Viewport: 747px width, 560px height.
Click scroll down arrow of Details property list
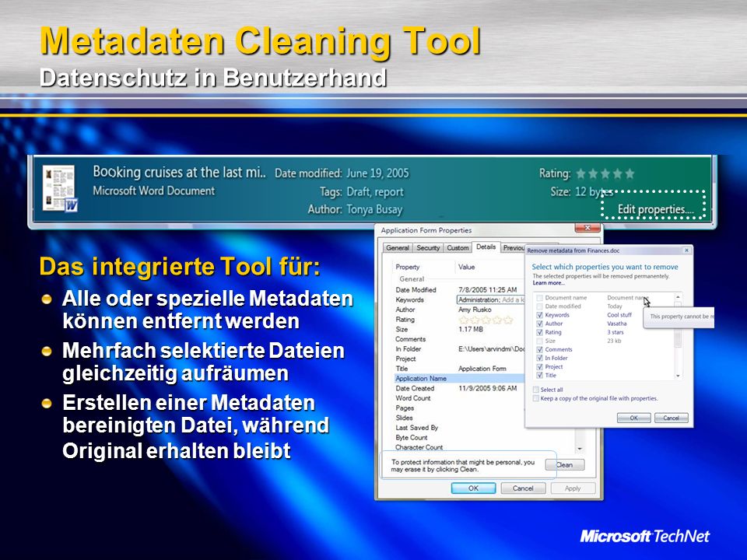point(580,449)
